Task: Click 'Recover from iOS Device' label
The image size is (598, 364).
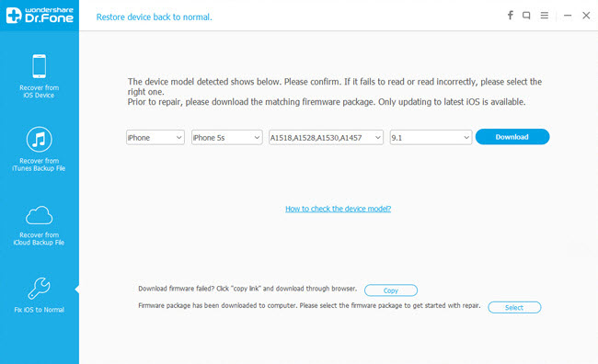Action: [x=39, y=91]
